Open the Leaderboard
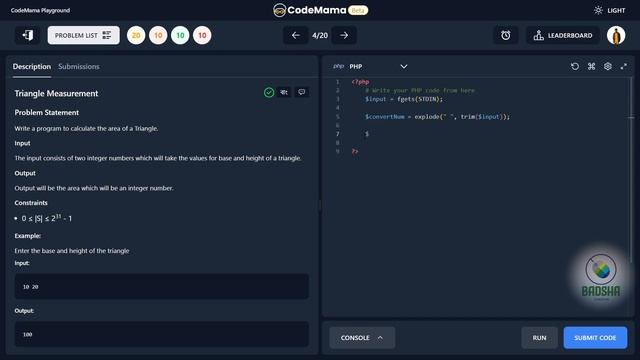Viewport: 640px width, 360px height. click(x=562, y=36)
